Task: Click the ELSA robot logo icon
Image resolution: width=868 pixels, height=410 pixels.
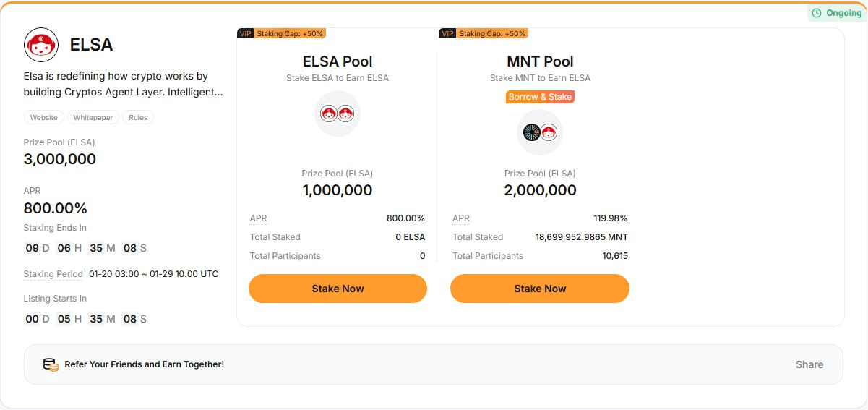Action: 41,45
